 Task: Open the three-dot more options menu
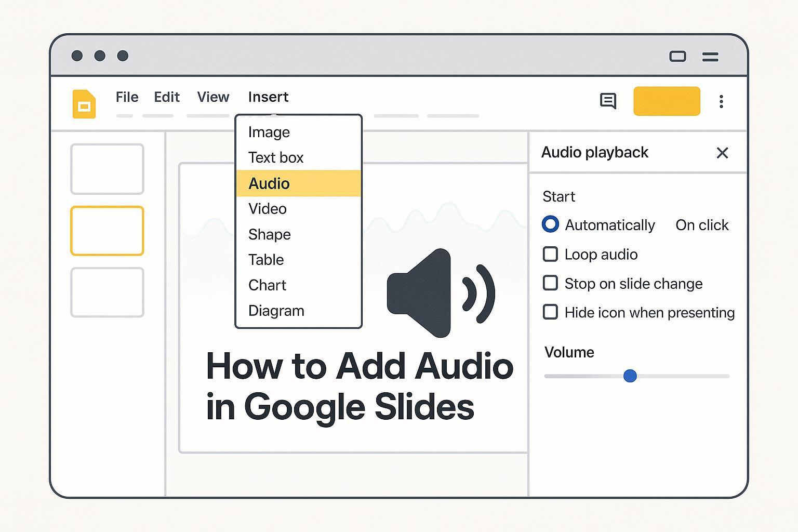point(721,101)
